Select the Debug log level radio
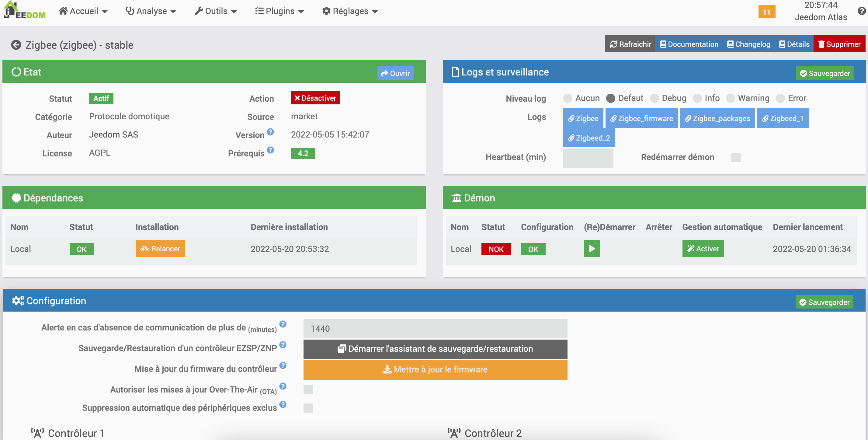 click(x=654, y=99)
